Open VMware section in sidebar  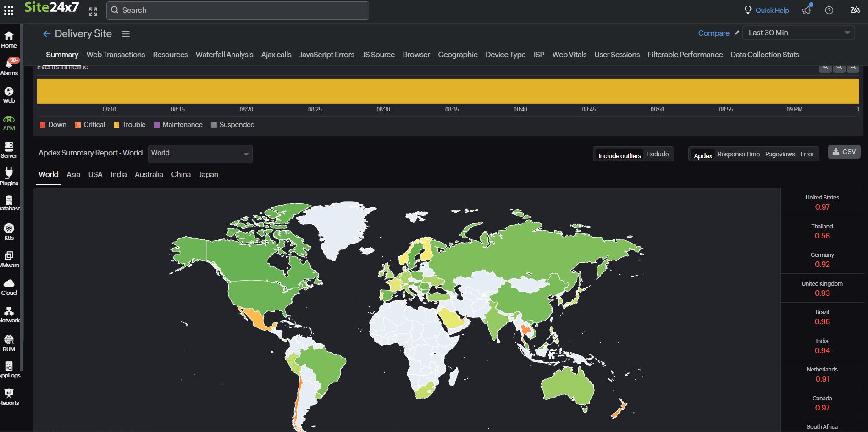click(9, 260)
